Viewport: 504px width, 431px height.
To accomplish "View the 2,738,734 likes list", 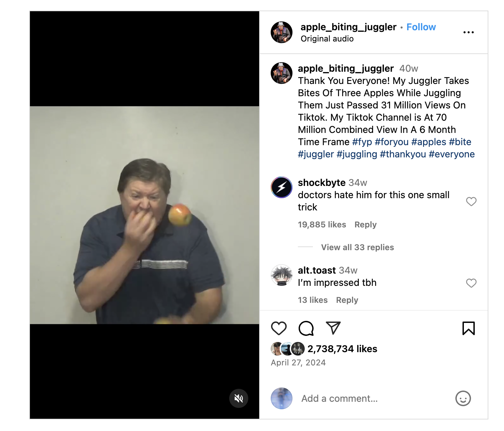I will coord(342,349).
